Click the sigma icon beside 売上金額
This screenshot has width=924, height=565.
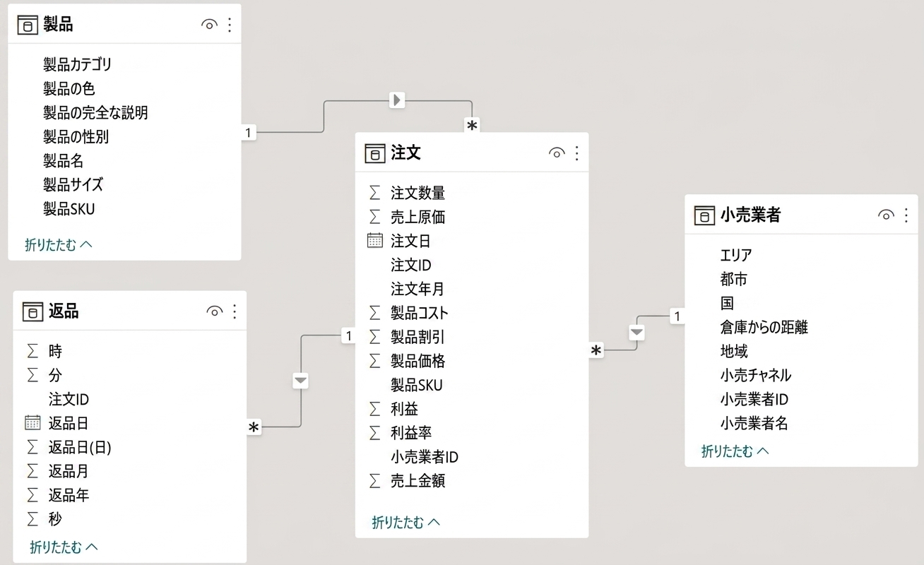pos(375,481)
